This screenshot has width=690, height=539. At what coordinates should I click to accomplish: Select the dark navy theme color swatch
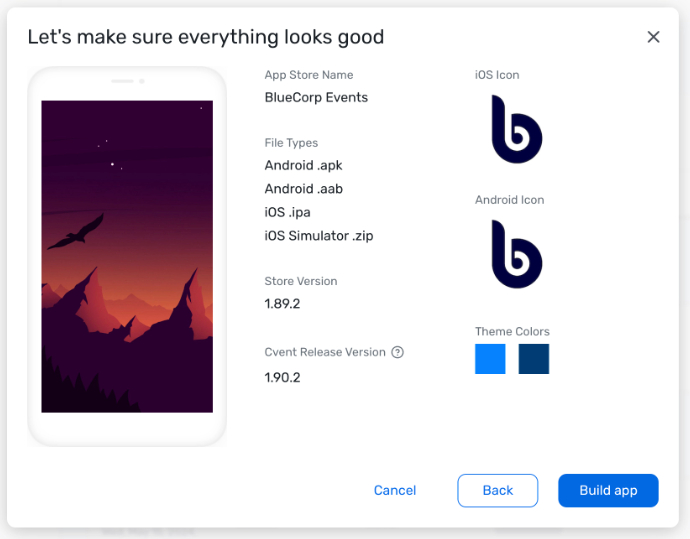point(533,359)
